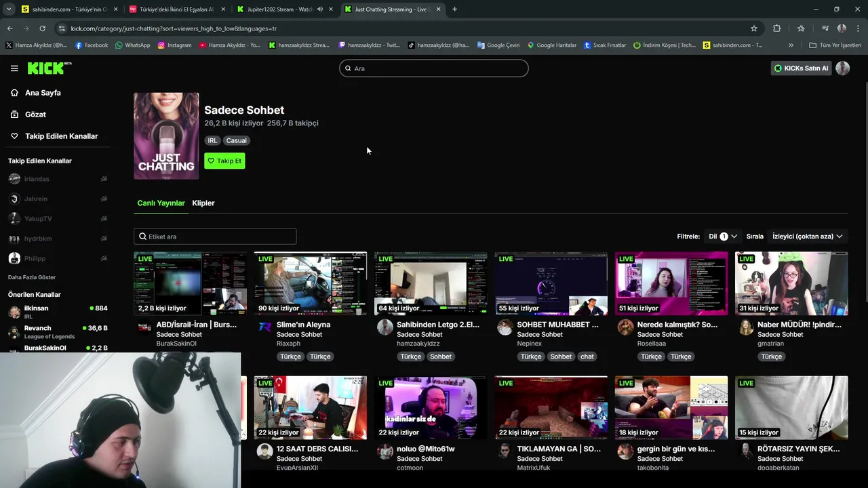The width and height of the screenshot is (868, 488).
Task: Open the user profile avatar menu
Action: (843, 68)
